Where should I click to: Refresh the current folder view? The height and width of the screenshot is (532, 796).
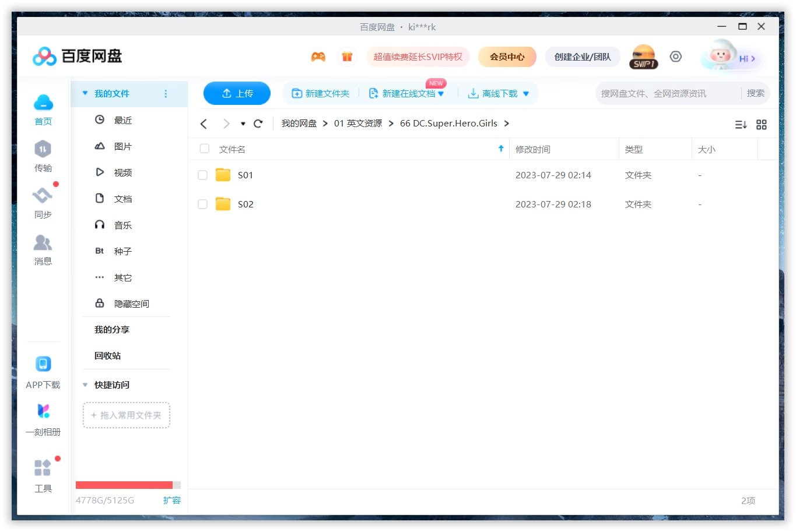(x=258, y=124)
